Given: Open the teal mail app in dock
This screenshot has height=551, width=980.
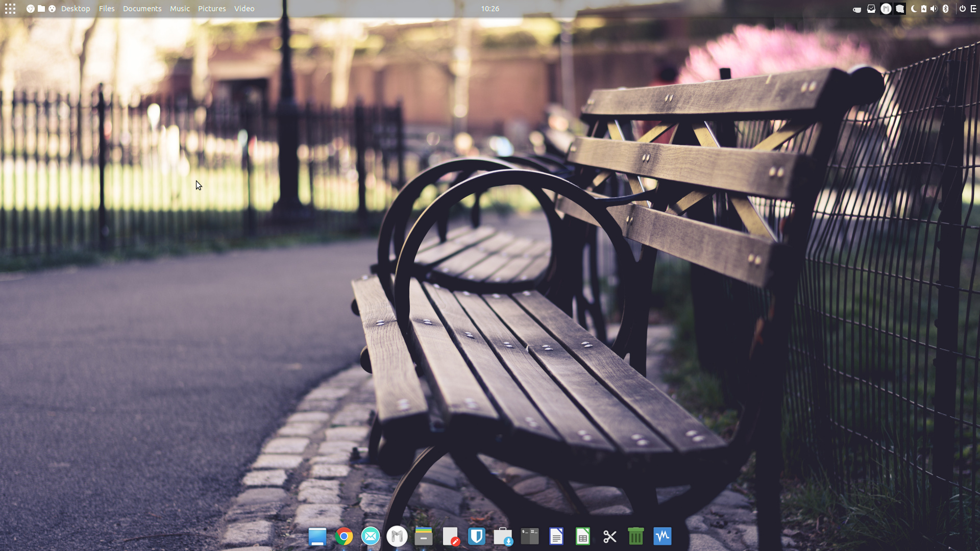Looking at the screenshot, I should [x=371, y=537].
